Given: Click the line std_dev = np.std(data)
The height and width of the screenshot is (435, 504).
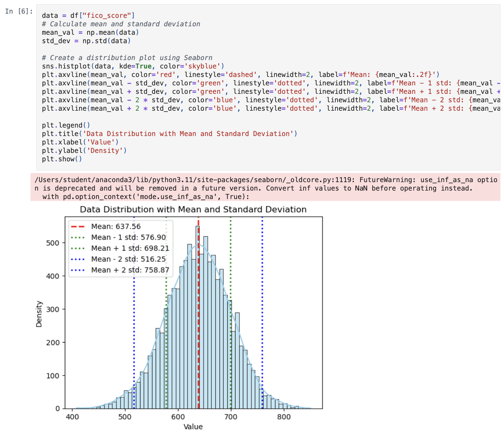Looking at the screenshot, I should tap(86, 41).
